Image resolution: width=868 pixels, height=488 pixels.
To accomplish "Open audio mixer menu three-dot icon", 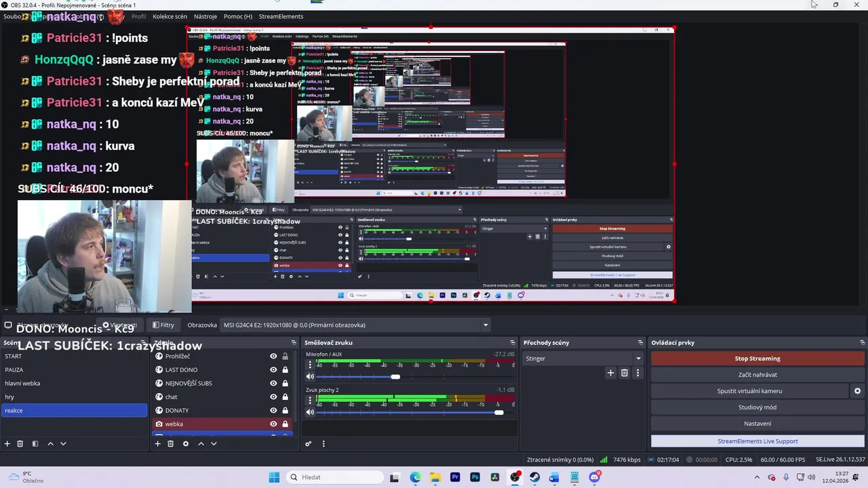I will point(323,444).
